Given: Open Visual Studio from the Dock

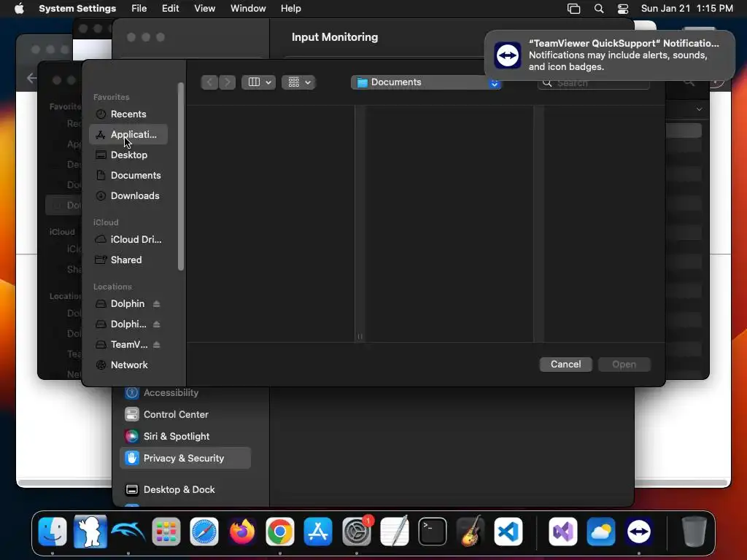Looking at the screenshot, I should tap(563, 532).
